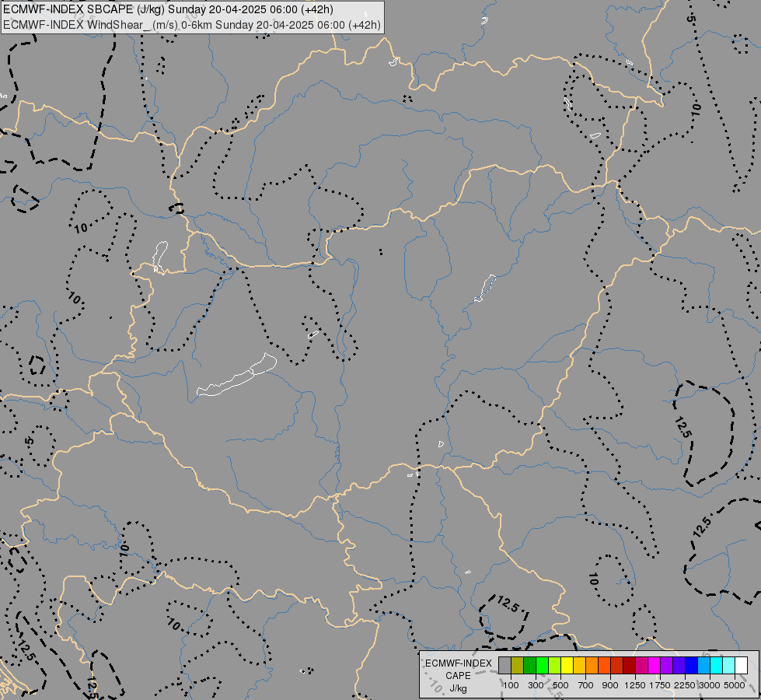761x700 pixels.
Task: Click the 'ECMWF-INDEX' label inside the legend box
Action: (459, 663)
